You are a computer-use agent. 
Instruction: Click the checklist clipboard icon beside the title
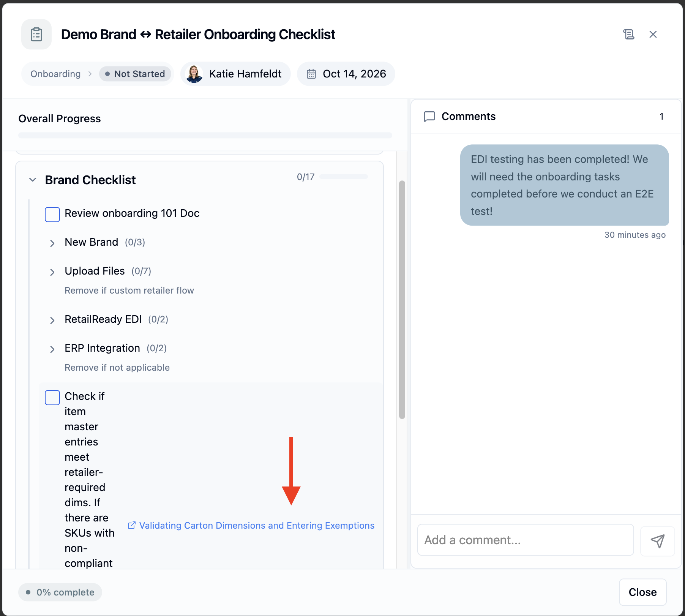pyautogui.click(x=36, y=35)
